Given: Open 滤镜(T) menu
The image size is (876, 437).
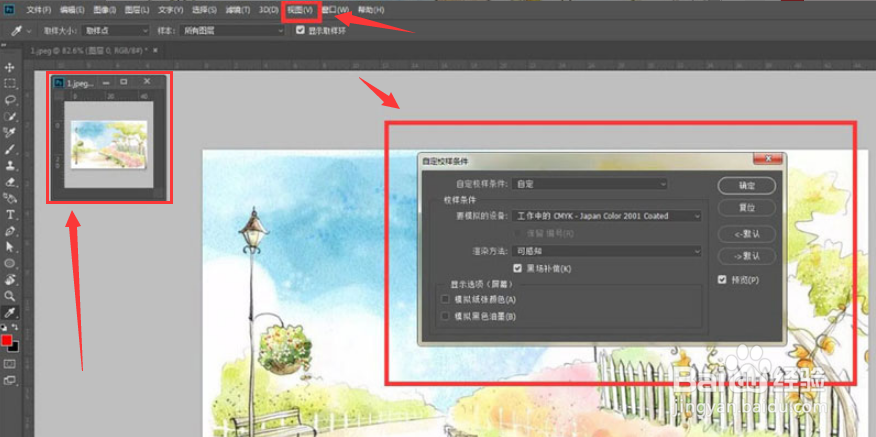Looking at the screenshot, I should [237, 10].
